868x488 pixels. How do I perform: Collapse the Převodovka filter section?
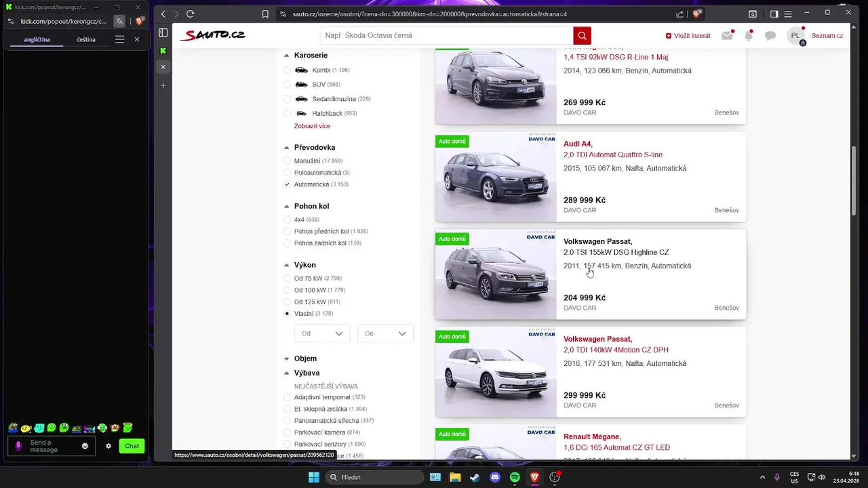click(286, 148)
